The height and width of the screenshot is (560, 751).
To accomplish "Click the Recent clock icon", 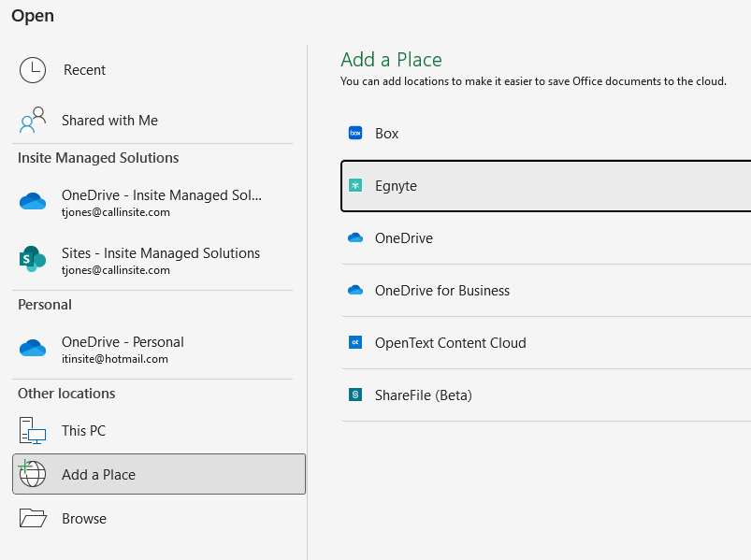I will click(33, 70).
